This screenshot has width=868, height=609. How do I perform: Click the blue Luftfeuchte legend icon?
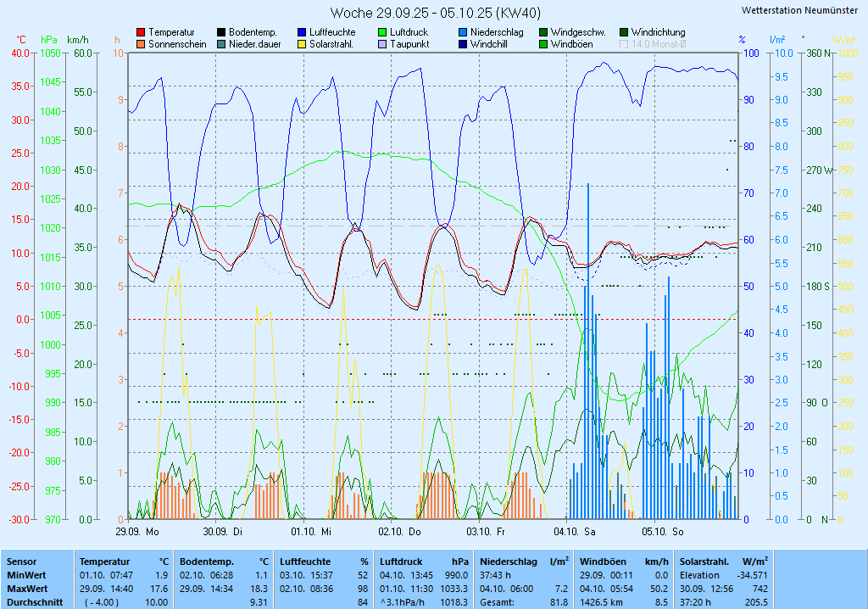(x=302, y=32)
